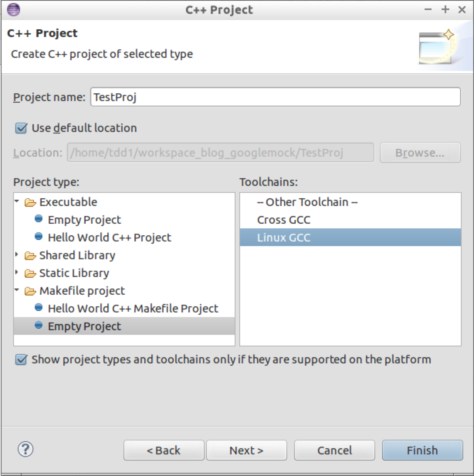Screen dimensions: 474x476
Task: Collapse the Makefile project tree node
Action: (x=17, y=290)
